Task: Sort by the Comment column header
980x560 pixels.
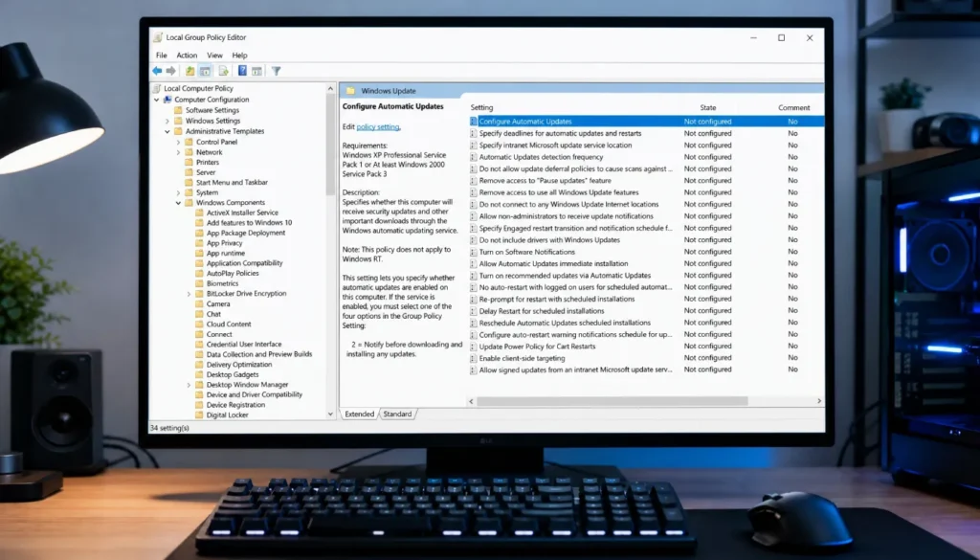Action: point(793,107)
